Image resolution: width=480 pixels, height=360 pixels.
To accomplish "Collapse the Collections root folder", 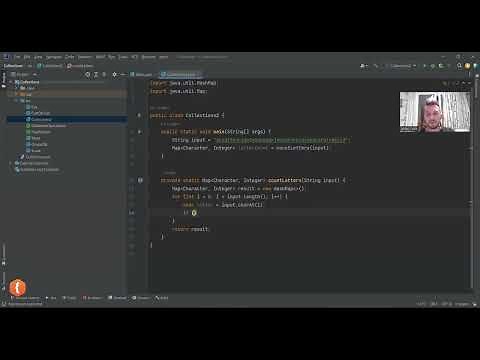I will tap(11, 82).
